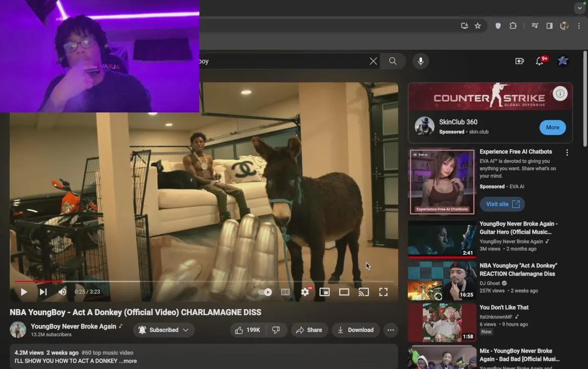Image resolution: width=588 pixels, height=369 pixels.
Task: Open You Don't Like That title
Action: click(x=504, y=307)
